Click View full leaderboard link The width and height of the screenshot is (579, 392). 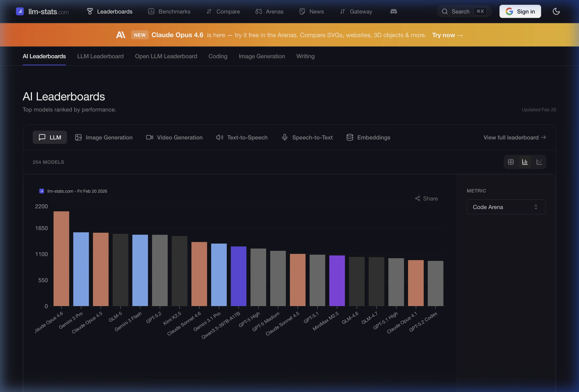tap(514, 138)
